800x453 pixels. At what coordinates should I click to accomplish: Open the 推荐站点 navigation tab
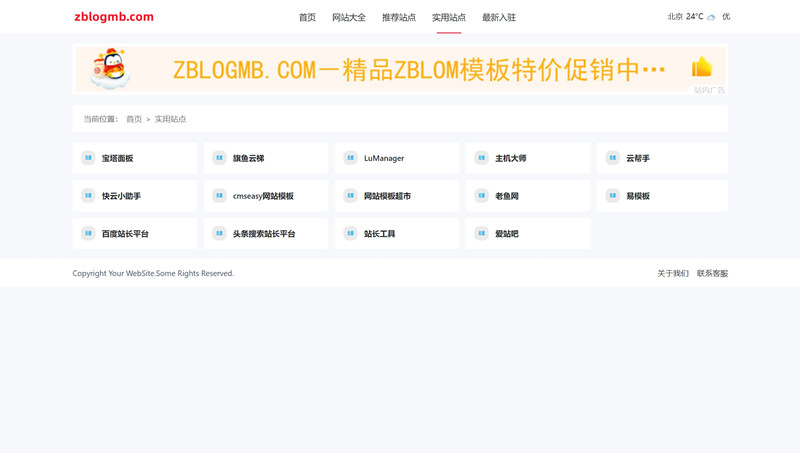click(399, 17)
